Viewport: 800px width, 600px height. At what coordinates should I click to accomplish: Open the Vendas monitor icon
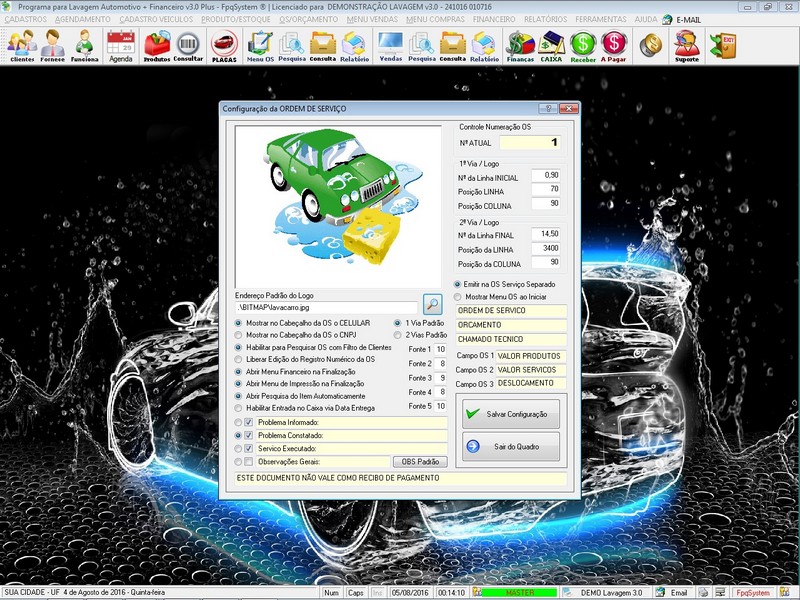391,46
